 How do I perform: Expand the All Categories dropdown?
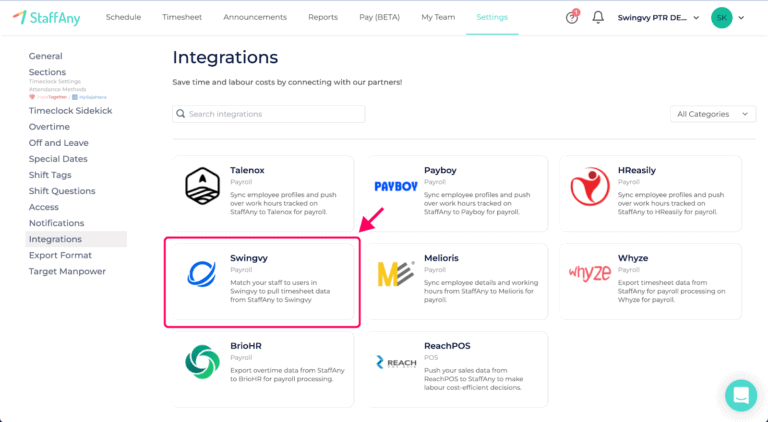click(x=713, y=114)
